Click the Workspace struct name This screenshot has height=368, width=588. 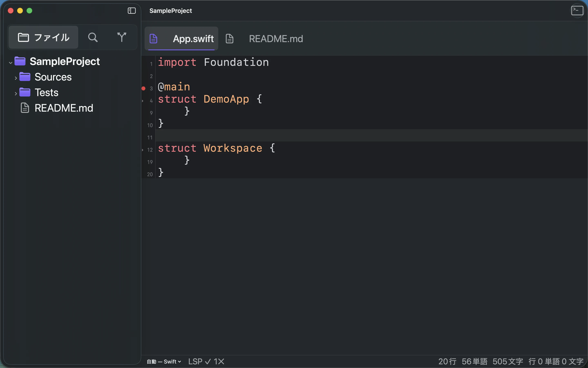pos(233,148)
